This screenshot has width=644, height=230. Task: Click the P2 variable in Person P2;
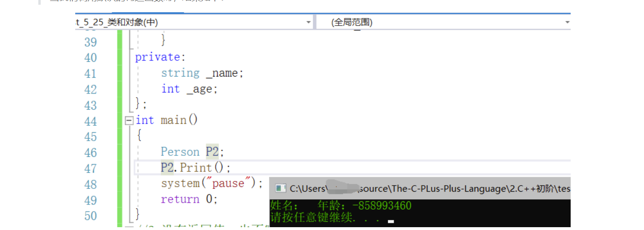tap(212, 152)
